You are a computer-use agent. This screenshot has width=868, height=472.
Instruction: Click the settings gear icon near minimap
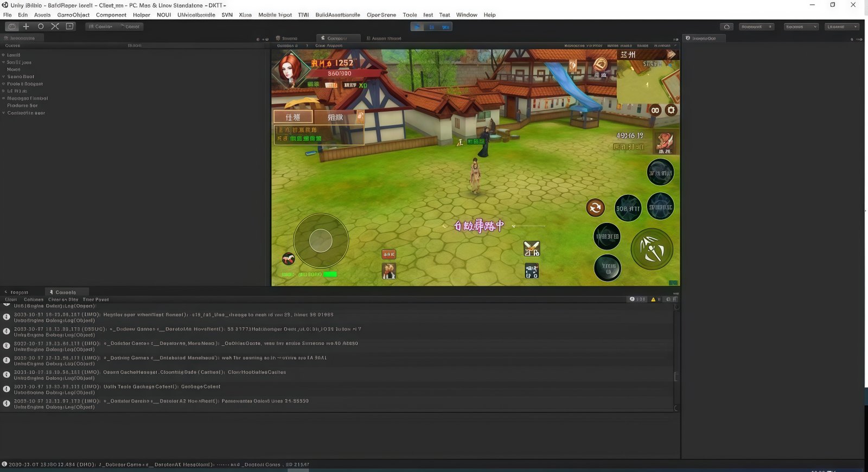(671, 110)
